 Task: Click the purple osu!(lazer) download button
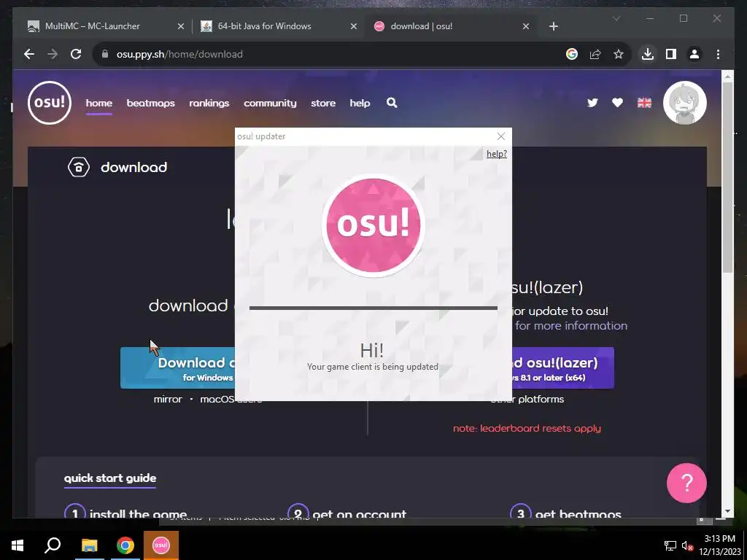(563, 368)
